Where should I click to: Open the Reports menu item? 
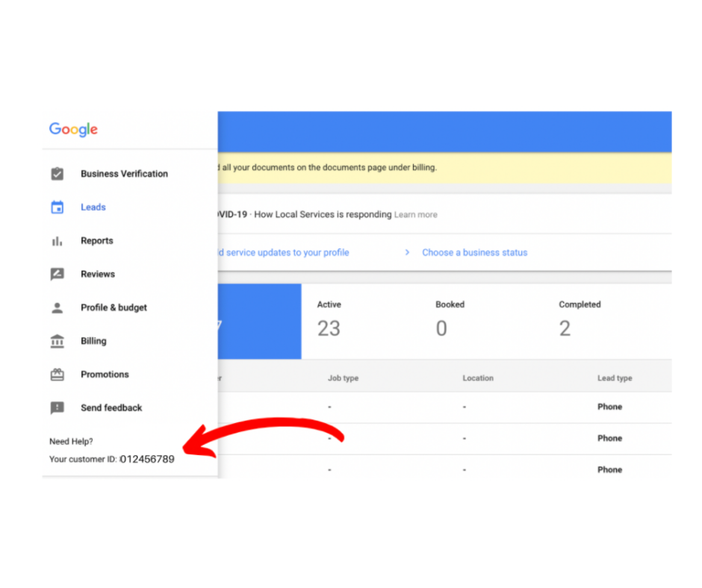point(97,241)
